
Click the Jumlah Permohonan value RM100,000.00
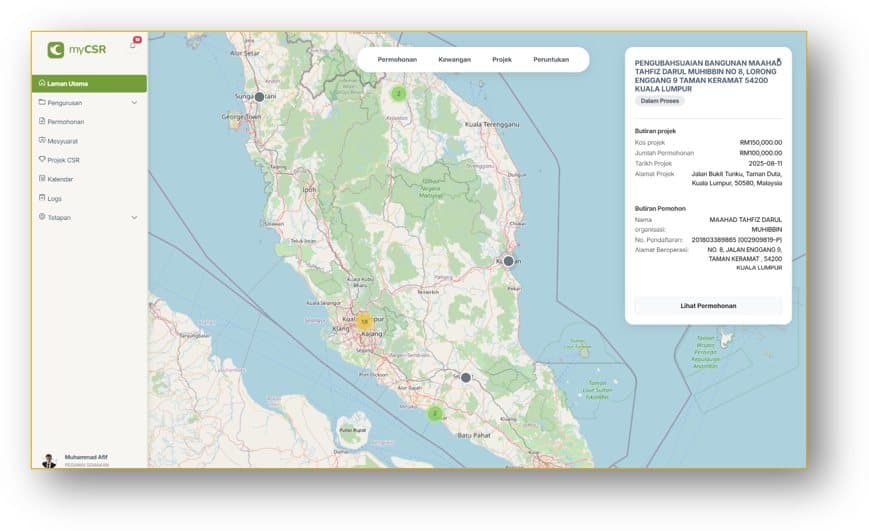[x=760, y=153]
